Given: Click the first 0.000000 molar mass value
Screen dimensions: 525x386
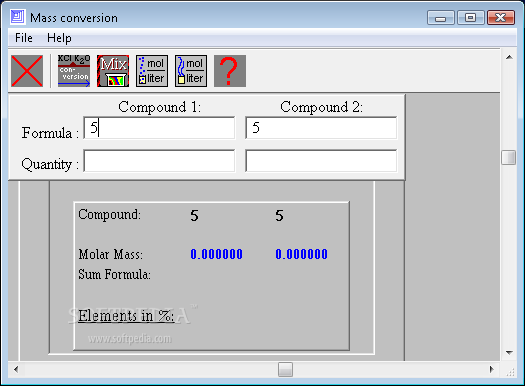Looking at the screenshot, I should 216,254.
